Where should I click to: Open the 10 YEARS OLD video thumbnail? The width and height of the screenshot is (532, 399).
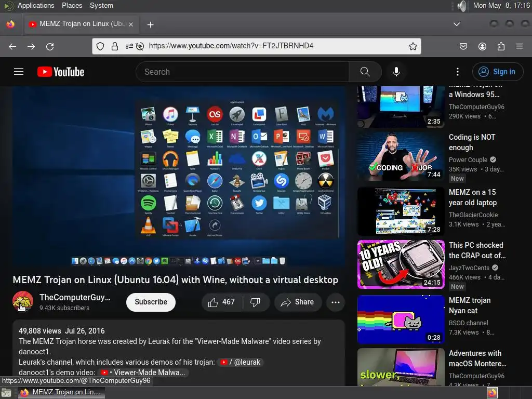401,264
